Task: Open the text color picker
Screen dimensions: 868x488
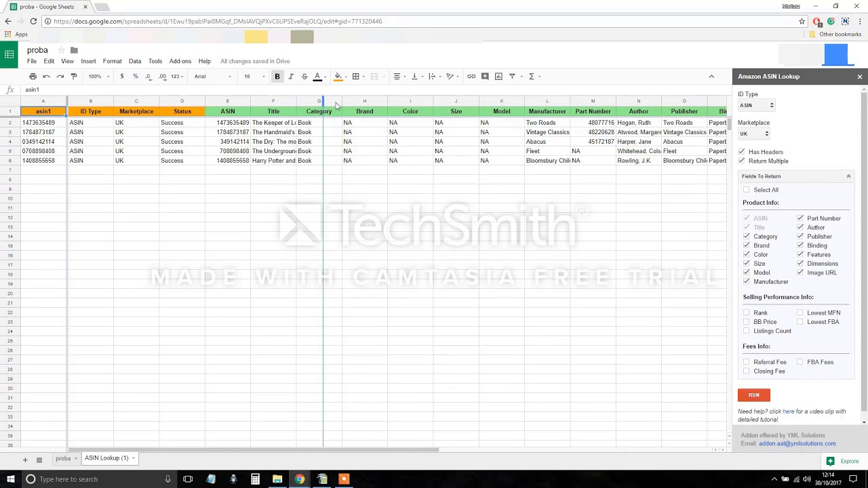Action: (317, 77)
